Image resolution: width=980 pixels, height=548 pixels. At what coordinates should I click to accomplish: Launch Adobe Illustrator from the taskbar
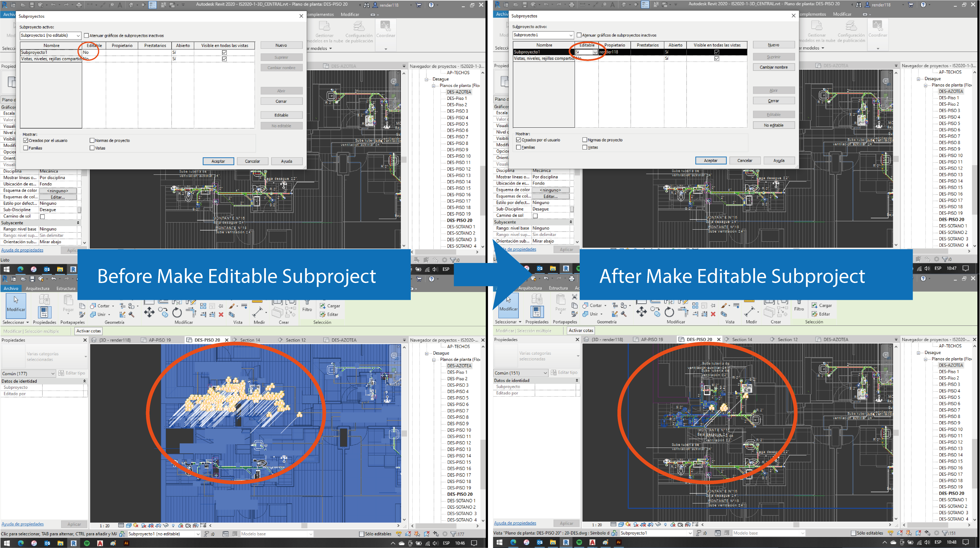(126, 543)
